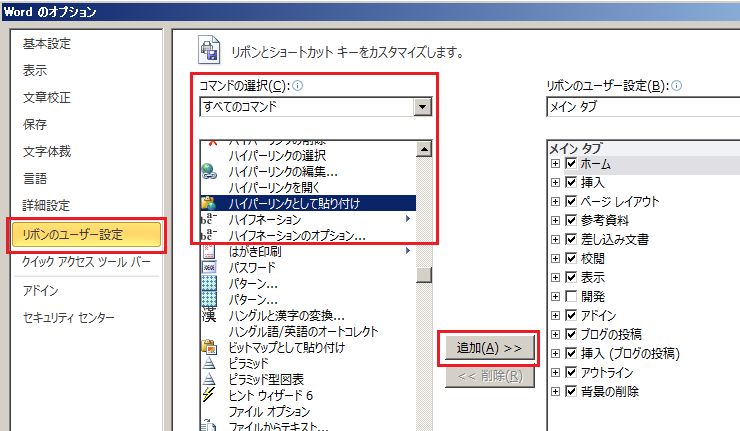
Task: Select リボンのユーザー設定 in the sidebar
Action: pyautogui.click(x=86, y=235)
